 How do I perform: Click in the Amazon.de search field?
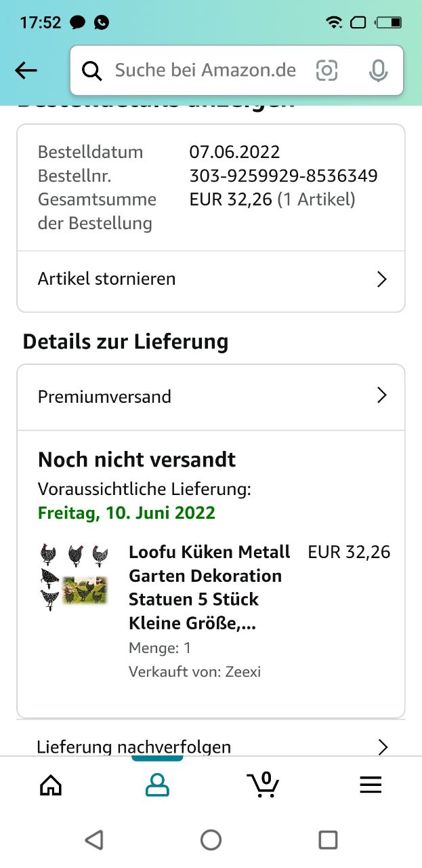[x=205, y=71]
